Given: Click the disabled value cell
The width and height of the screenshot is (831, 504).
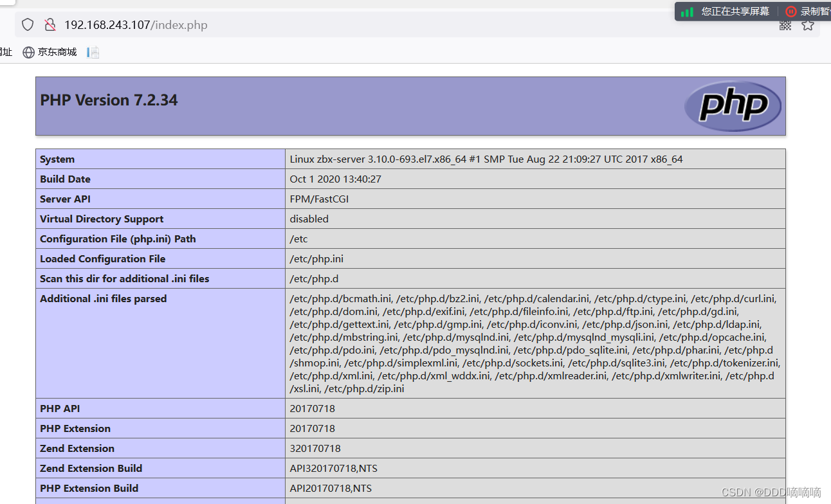Looking at the screenshot, I should click(x=535, y=219).
